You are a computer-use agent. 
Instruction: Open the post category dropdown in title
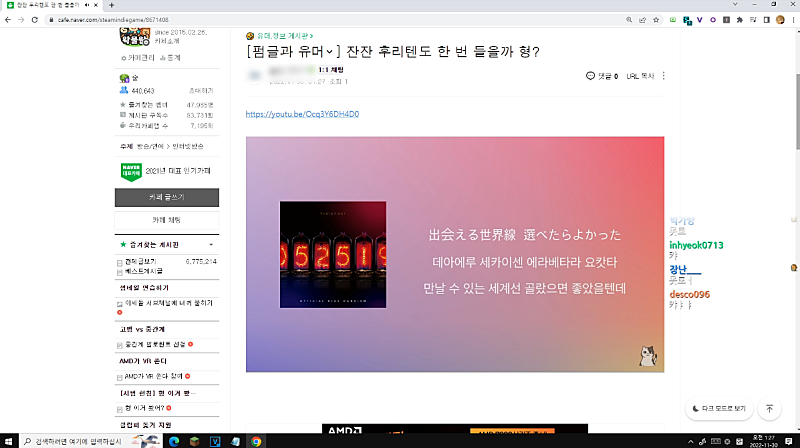330,52
